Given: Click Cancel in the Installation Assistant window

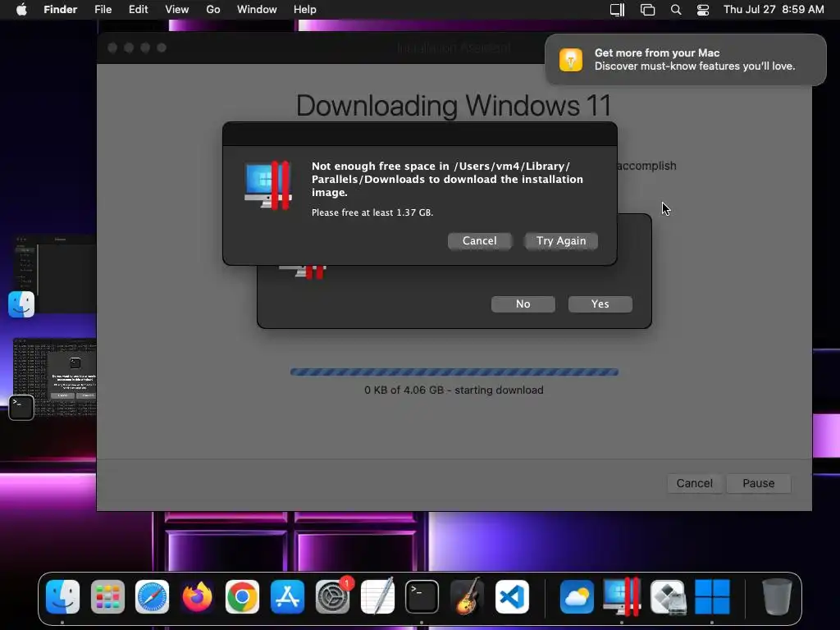Looking at the screenshot, I should pyautogui.click(x=694, y=483).
